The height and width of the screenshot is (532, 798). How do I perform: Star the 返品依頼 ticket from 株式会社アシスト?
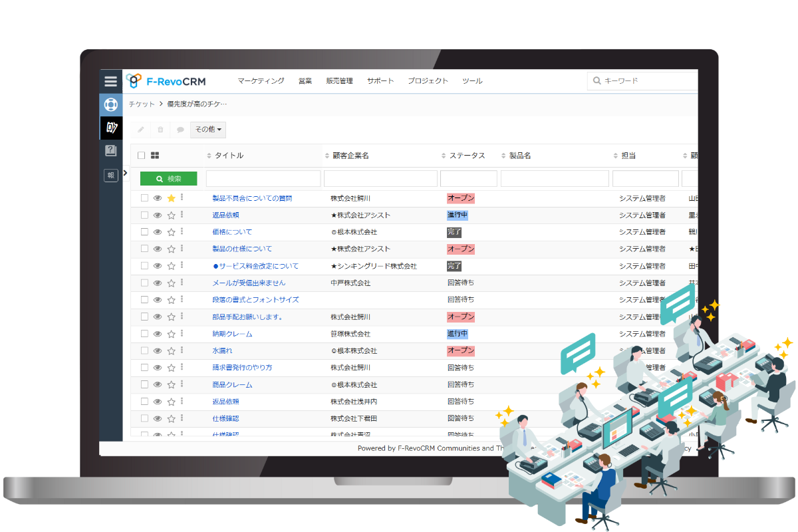(171, 215)
